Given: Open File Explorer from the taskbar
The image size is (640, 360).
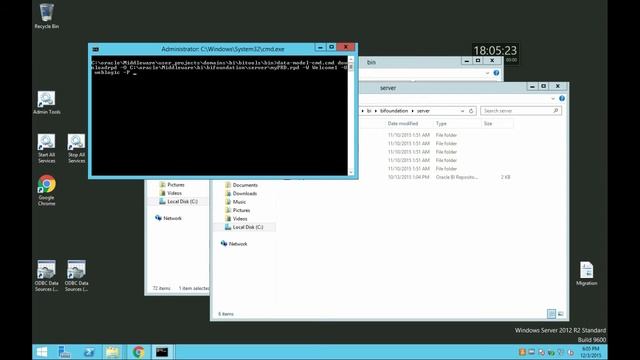Looking at the screenshot, I should click(x=113, y=352).
